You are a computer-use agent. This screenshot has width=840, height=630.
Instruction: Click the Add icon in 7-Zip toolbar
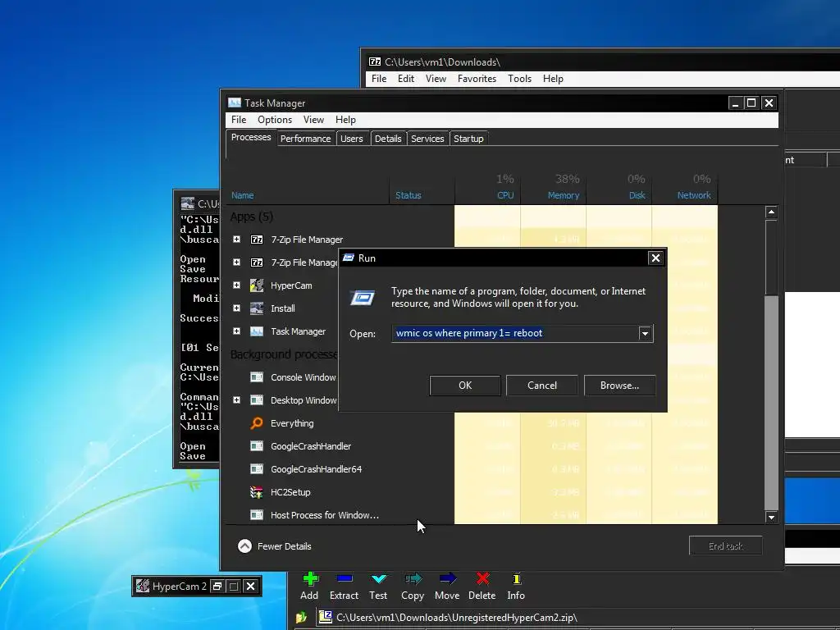click(x=311, y=579)
